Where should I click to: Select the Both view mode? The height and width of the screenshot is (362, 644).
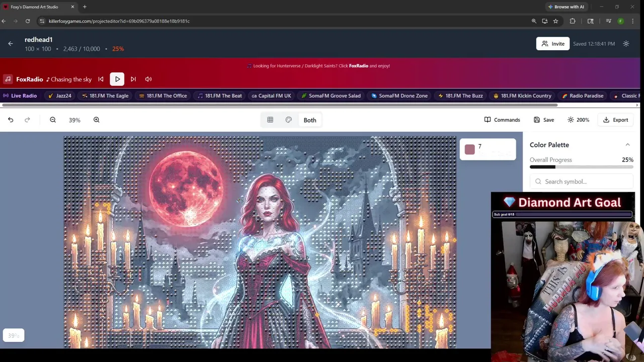(310, 120)
